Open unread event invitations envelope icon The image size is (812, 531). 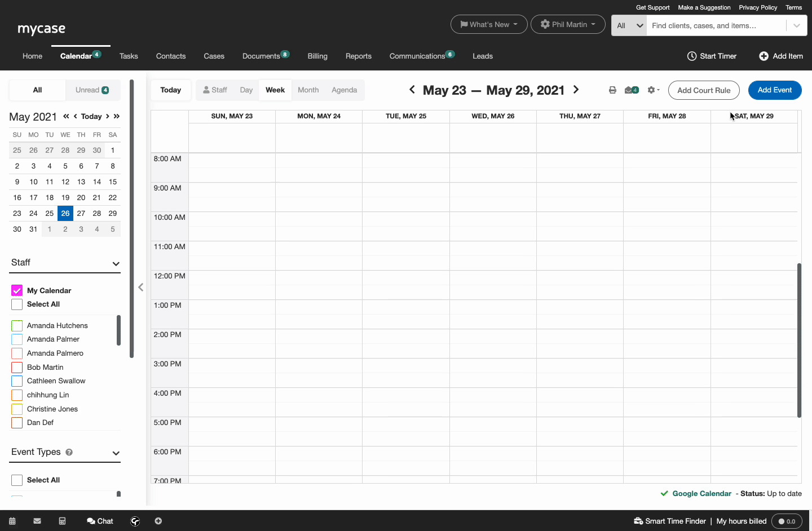click(x=630, y=90)
